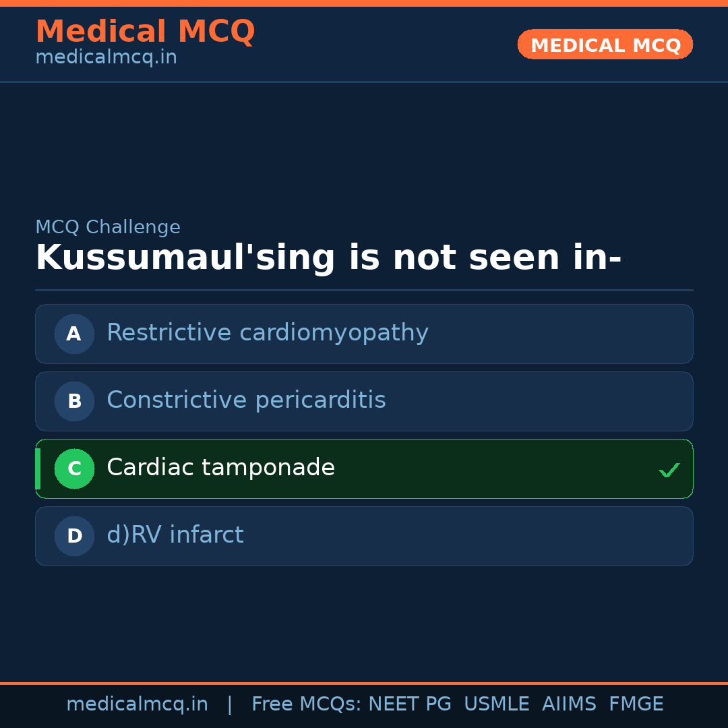This screenshot has width=728, height=728.
Task: Click USMLE in the footer
Action: click(496, 704)
